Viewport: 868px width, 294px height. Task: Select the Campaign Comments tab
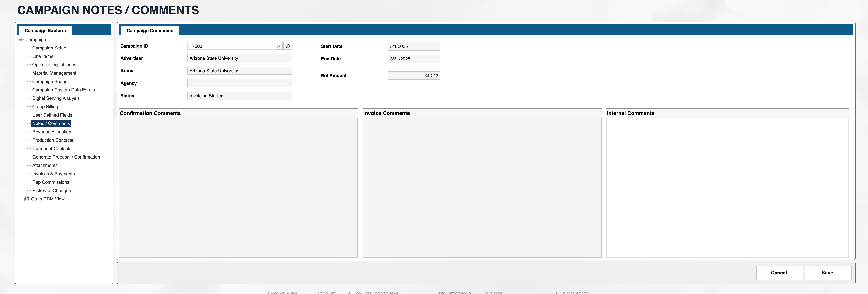[150, 31]
